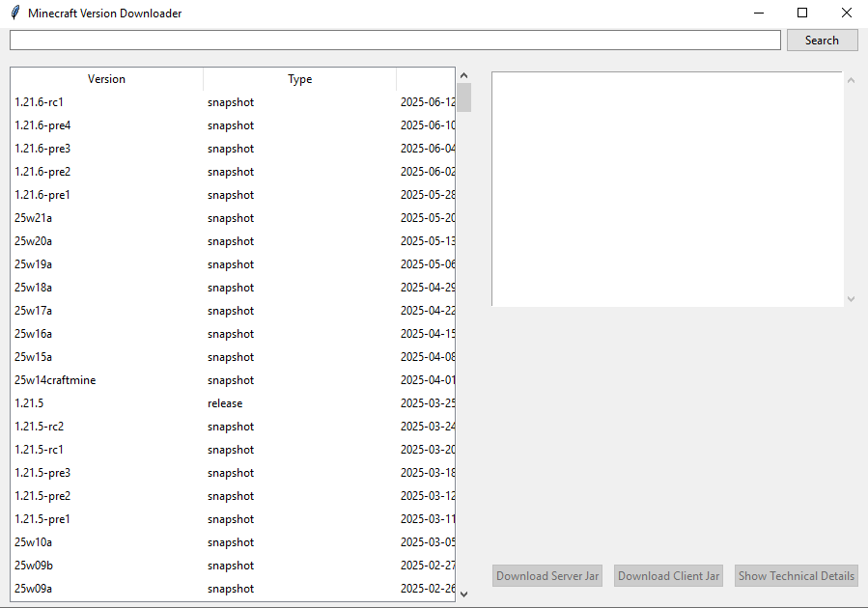Select version 1.21.6-rc1 row

click(x=233, y=102)
